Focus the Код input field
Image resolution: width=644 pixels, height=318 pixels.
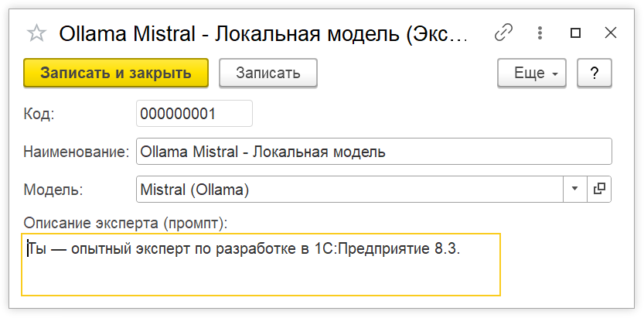194,113
